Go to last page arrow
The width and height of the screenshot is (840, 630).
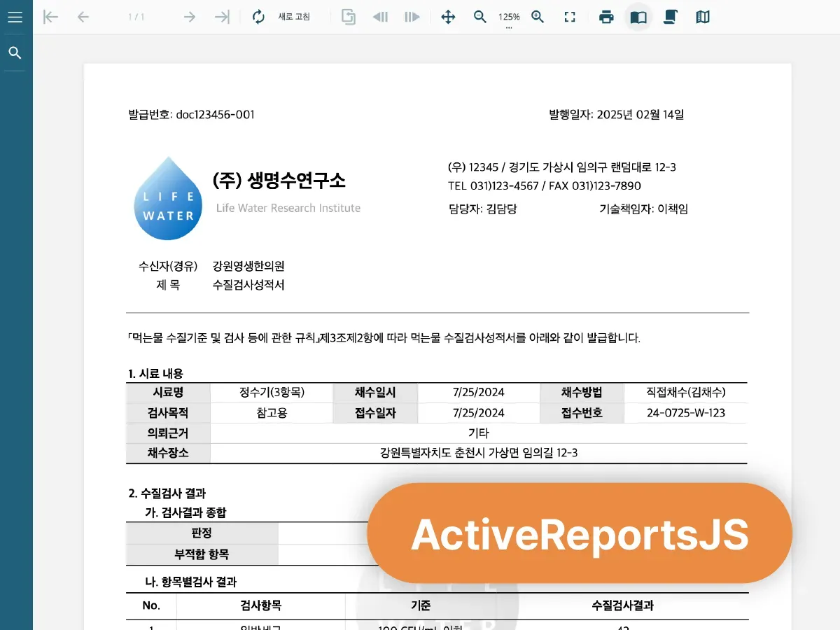click(x=222, y=17)
